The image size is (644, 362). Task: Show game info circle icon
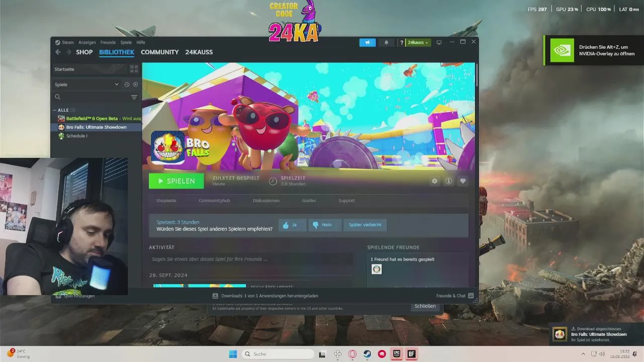point(449,181)
